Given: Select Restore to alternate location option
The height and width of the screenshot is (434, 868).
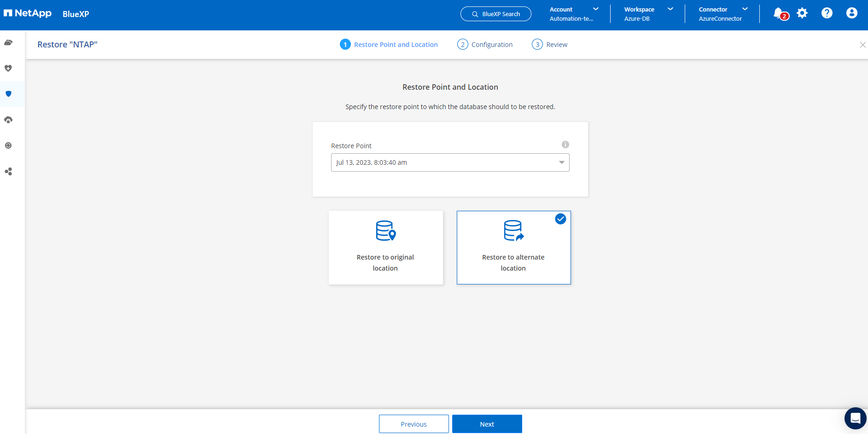Looking at the screenshot, I should pos(513,248).
